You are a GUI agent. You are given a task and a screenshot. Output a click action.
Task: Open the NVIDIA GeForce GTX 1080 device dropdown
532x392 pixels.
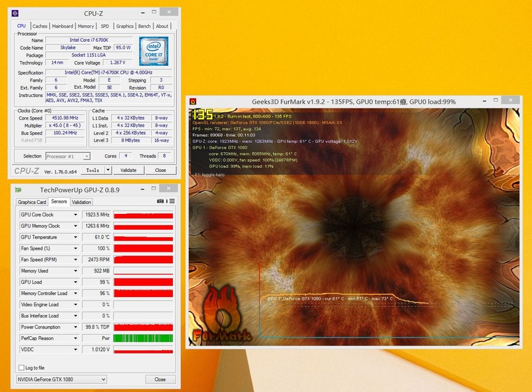61,379
